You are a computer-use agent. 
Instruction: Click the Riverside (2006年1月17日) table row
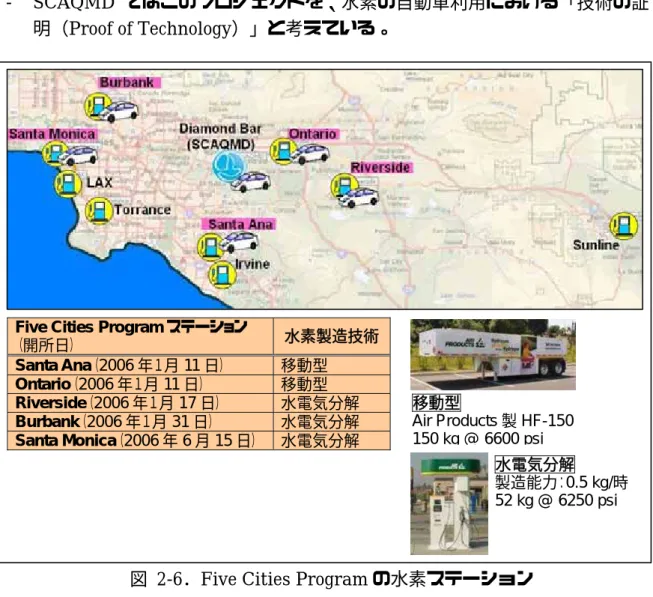pos(199,403)
